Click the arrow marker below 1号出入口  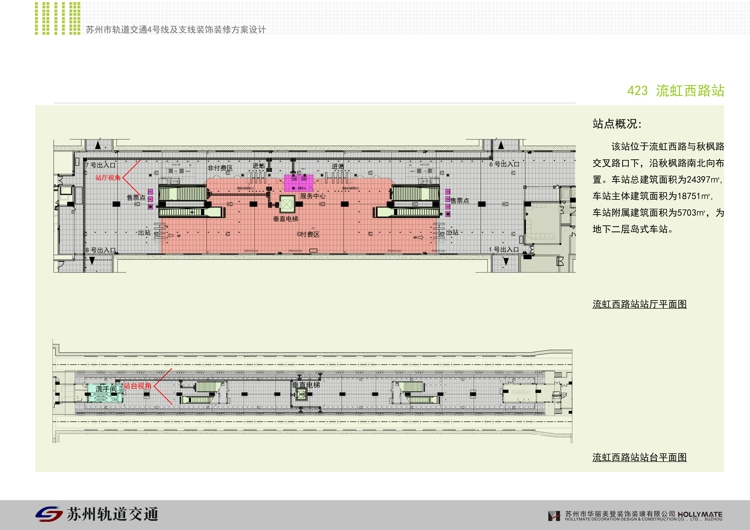(506, 261)
